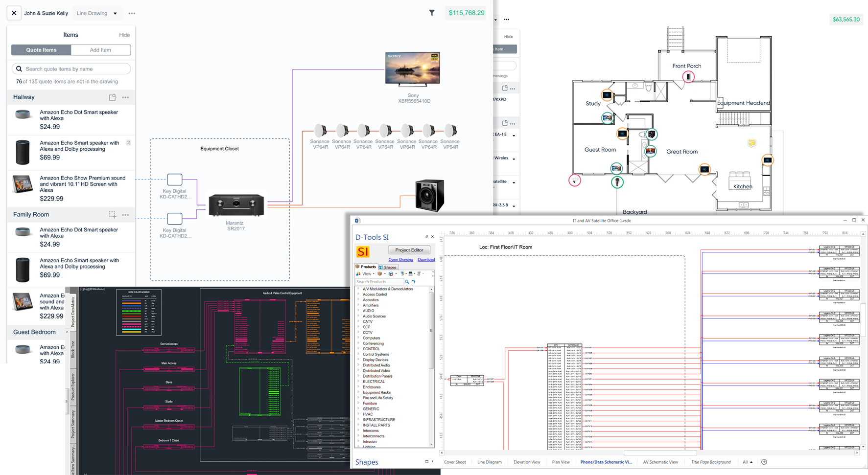Open the AV Schematic View page tab

tap(660, 462)
